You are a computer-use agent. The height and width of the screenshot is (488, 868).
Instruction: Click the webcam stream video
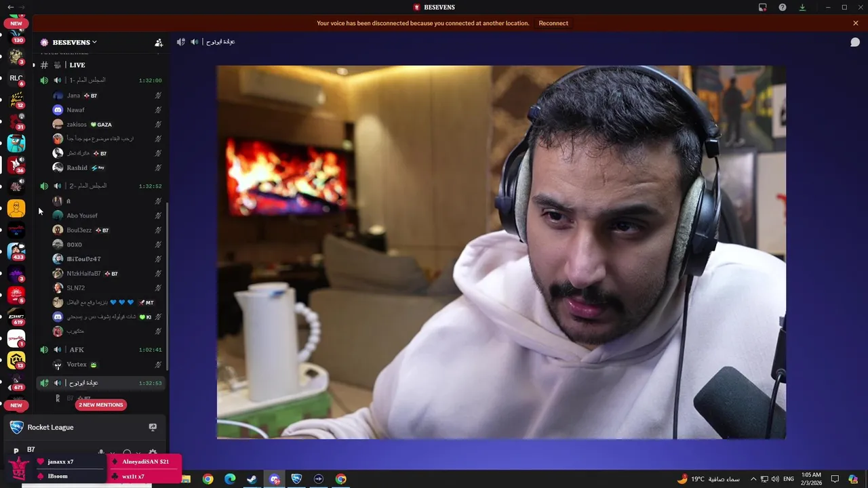coord(501,252)
